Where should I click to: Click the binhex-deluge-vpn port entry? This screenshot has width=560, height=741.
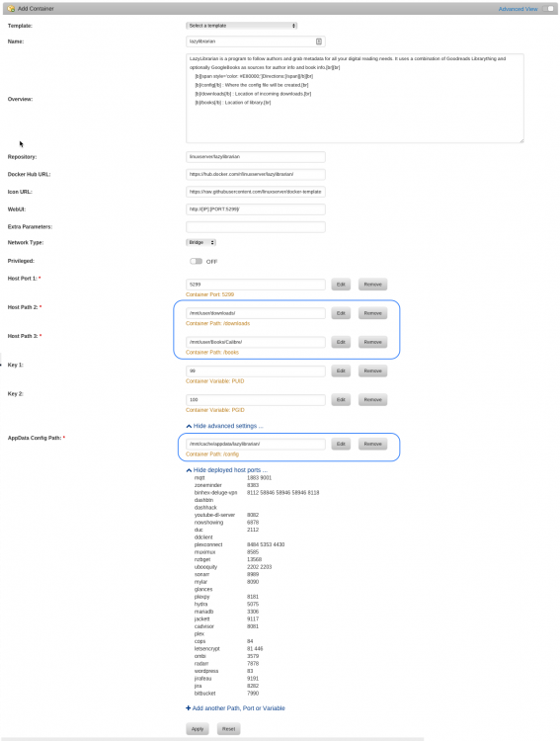point(215,493)
